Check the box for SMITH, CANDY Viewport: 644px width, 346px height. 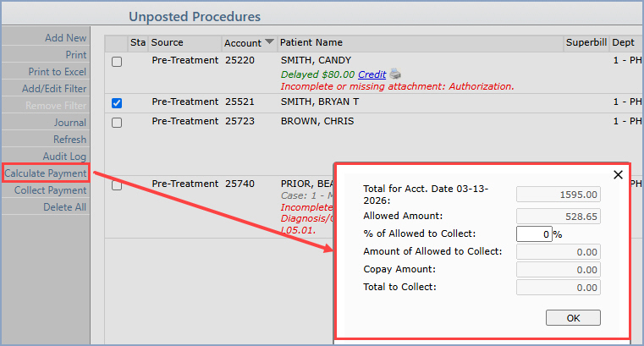(x=117, y=62)
